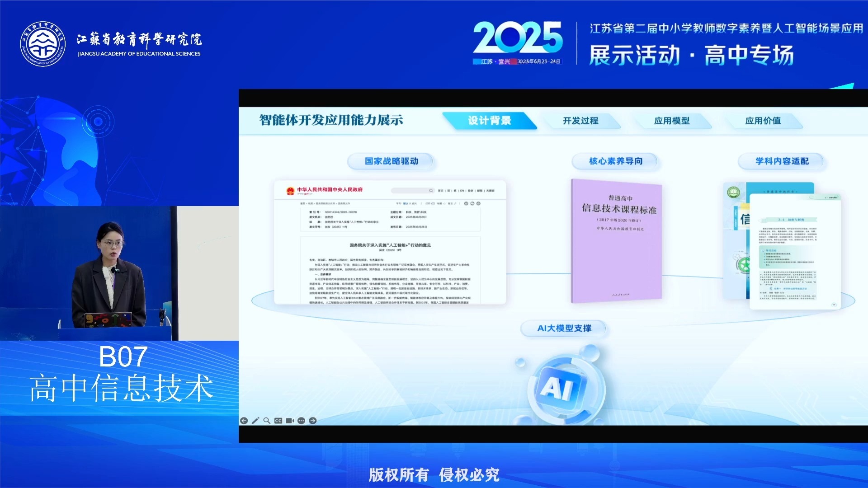Open the 应用价值 tab
868x488 pixels.
(x=763, y=121)
